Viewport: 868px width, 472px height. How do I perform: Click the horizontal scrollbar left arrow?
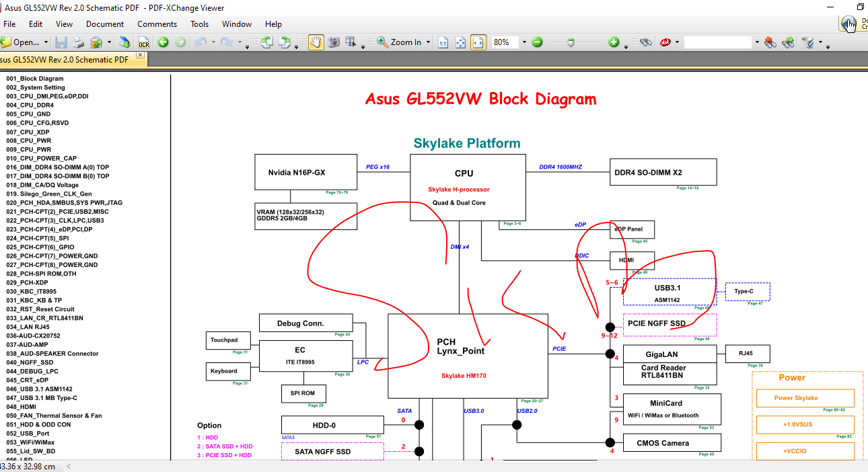click(x=68, y=466)
